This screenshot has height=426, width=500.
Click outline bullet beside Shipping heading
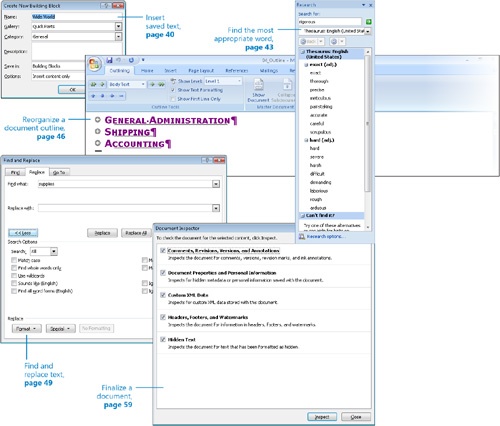click(x=98, y=131)
